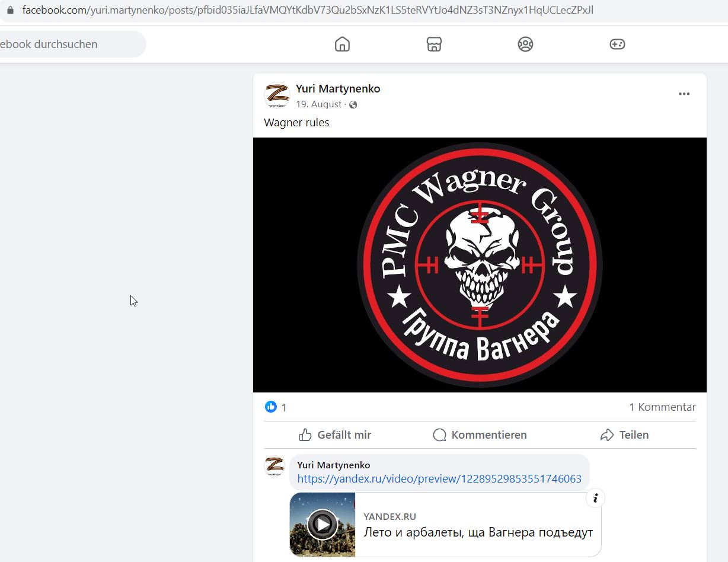Click the Kommentieren button
The height and width of the screenshot is (562, 728).
[480, 435]
